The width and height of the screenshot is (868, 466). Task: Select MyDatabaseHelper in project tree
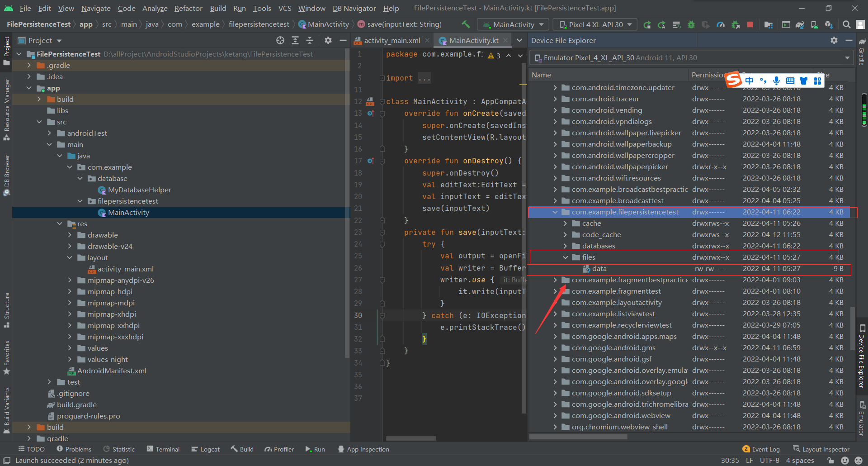pos(139,190)
